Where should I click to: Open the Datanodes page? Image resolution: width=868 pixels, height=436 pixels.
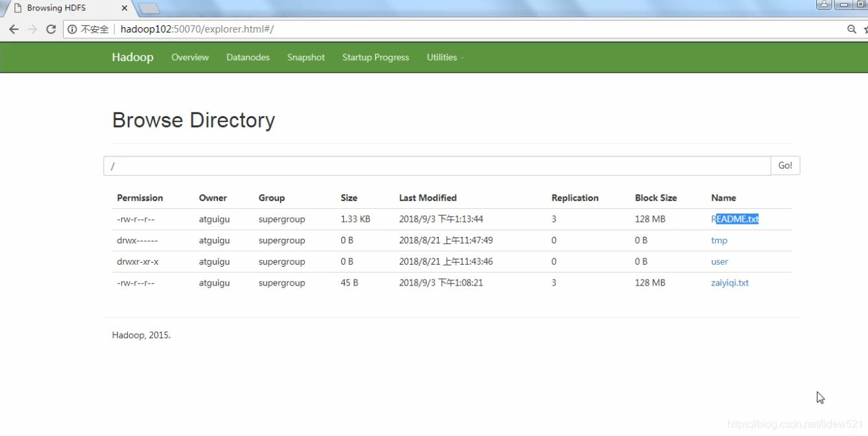pos(248,57)
